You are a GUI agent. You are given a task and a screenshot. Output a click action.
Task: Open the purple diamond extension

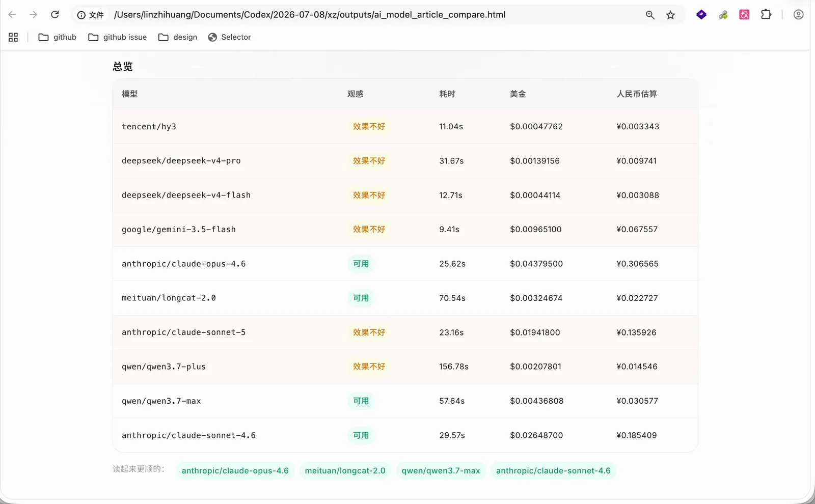[x=701, y=15]
